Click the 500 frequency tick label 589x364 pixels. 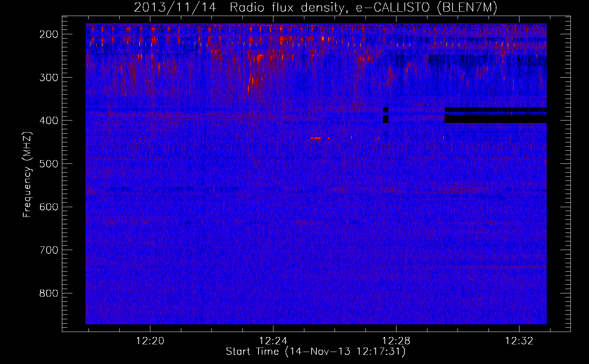pos(49,164)
